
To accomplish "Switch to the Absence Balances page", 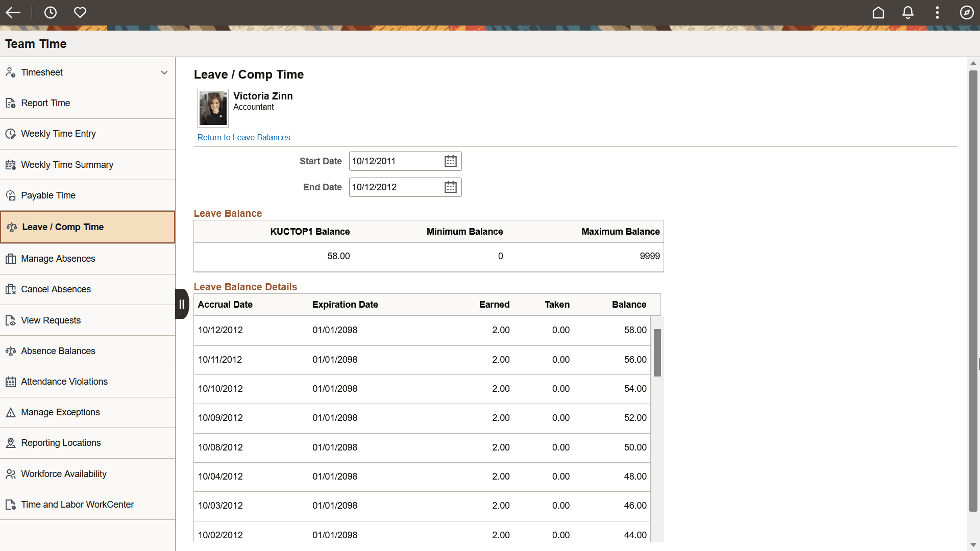I will (x=58, y=350).
